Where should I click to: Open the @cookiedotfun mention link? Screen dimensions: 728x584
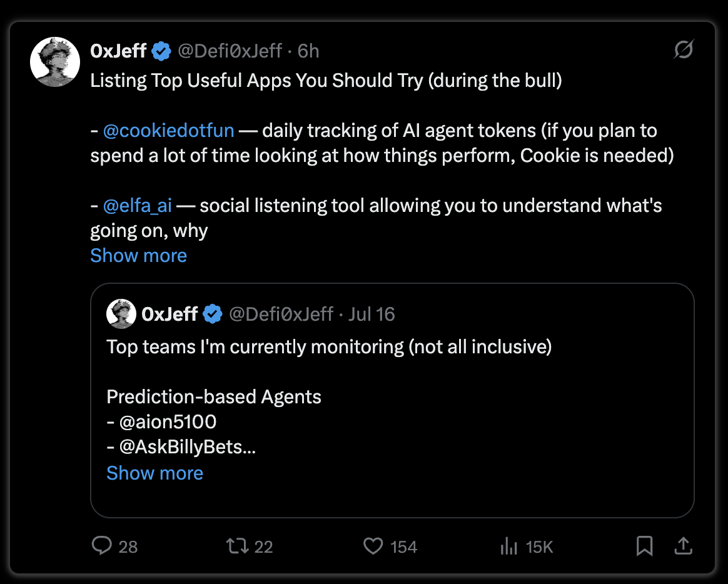(x=168, y=131)
